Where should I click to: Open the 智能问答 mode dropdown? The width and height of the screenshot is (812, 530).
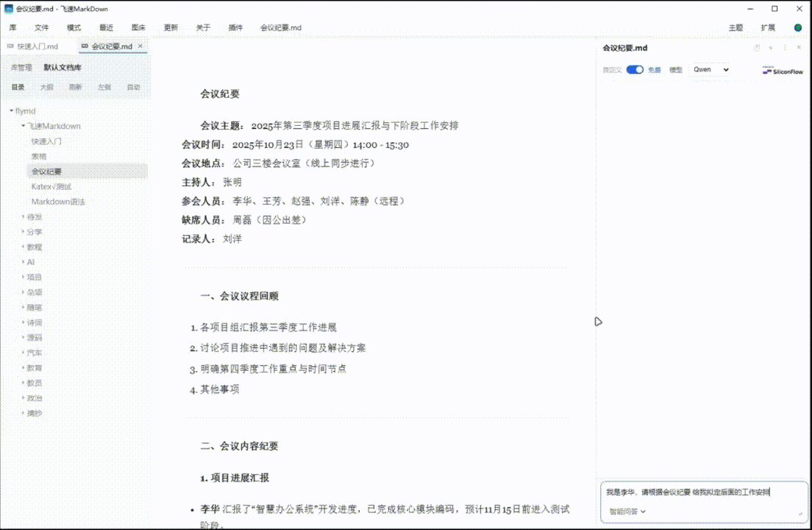(626, 511)
